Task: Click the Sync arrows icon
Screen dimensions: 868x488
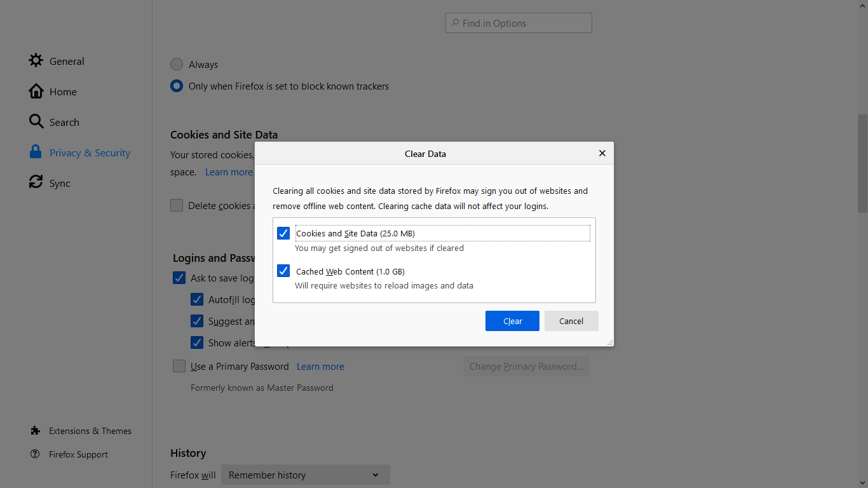Action: click(x=36, y=183)
